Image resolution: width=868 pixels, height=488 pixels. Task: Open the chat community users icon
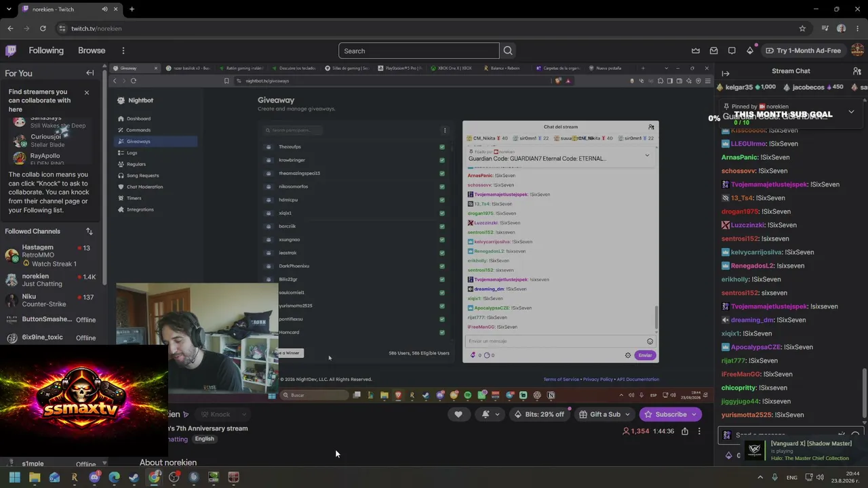point(857,71)
